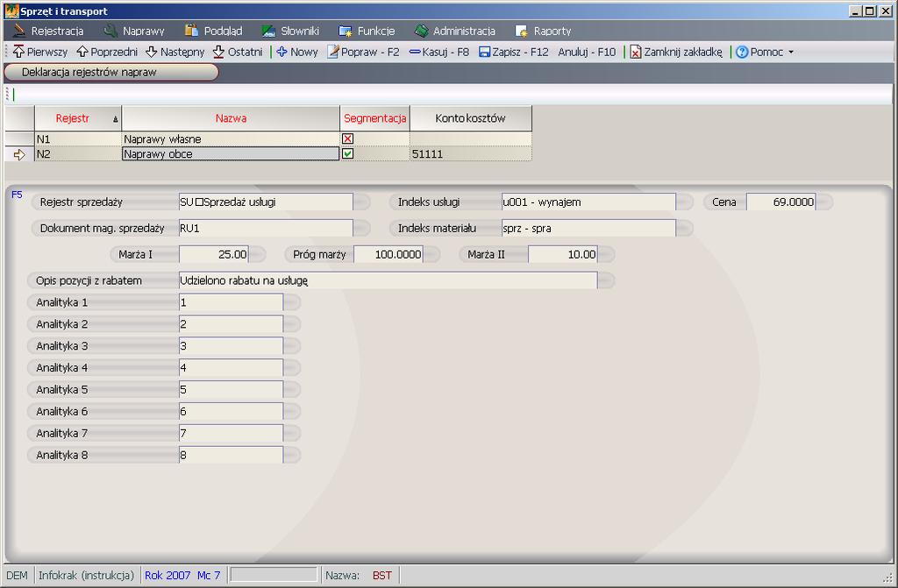Cancel changes with Anuluj - F10
Viewport: 898px width, 588px height.
coord(587,52)
